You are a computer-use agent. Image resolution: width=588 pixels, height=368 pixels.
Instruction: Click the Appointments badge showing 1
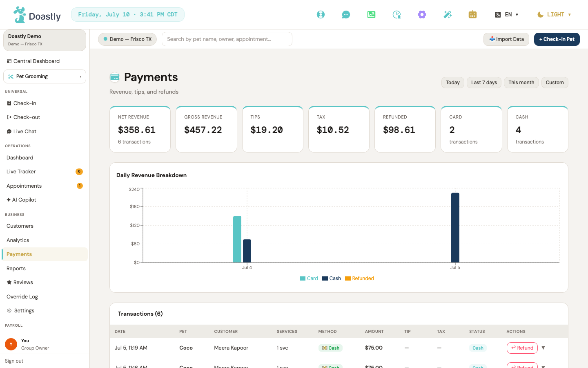tap(80, 186)
